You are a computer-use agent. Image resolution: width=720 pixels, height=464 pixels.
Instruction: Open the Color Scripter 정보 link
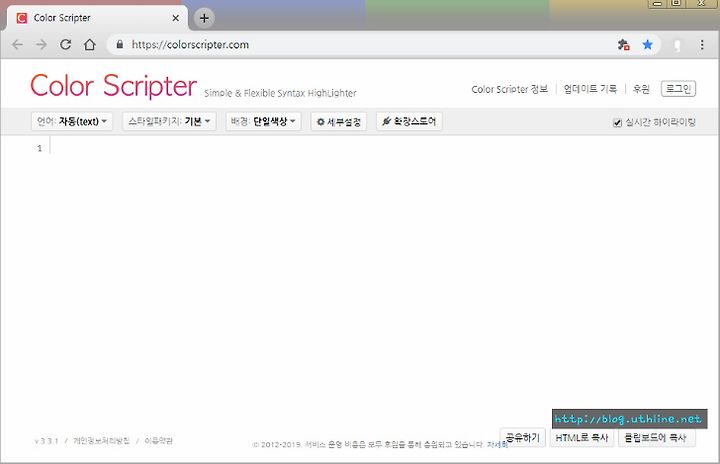point(509,89)
